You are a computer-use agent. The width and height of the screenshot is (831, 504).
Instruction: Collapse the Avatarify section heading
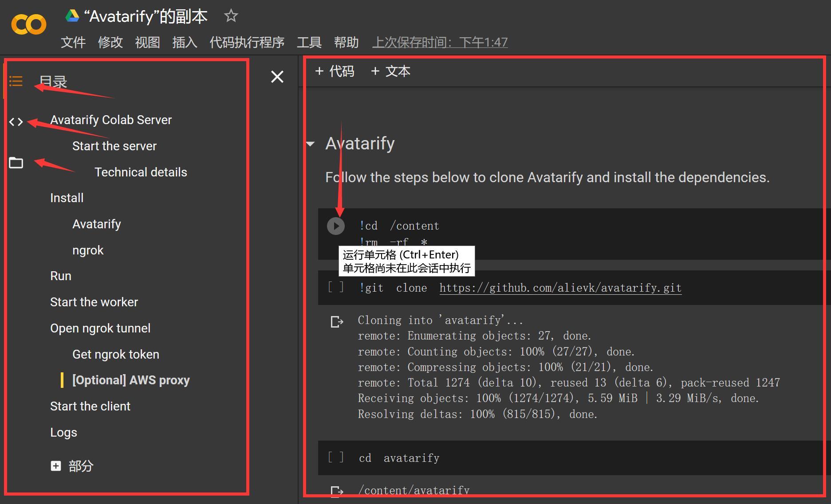pyautogui.click(x=311, y=144)
